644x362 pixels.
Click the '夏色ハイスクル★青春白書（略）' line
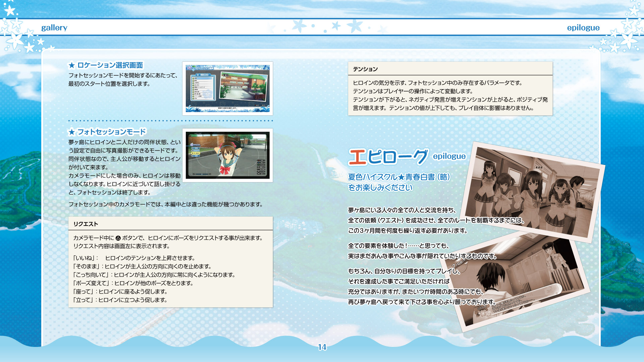[399, 177]
